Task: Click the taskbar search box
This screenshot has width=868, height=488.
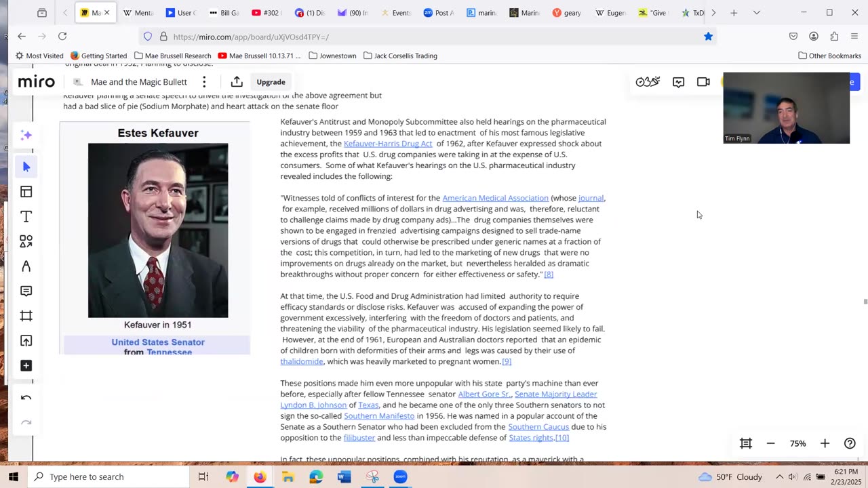Action: click(x=108, y=476)
